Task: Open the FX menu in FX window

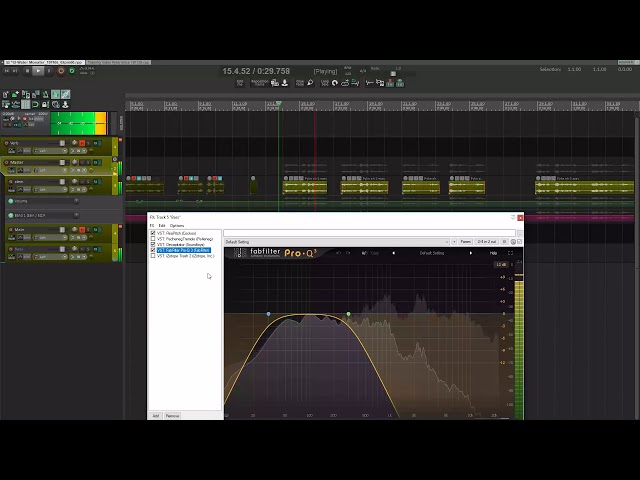Action: [x=152, y=226]
